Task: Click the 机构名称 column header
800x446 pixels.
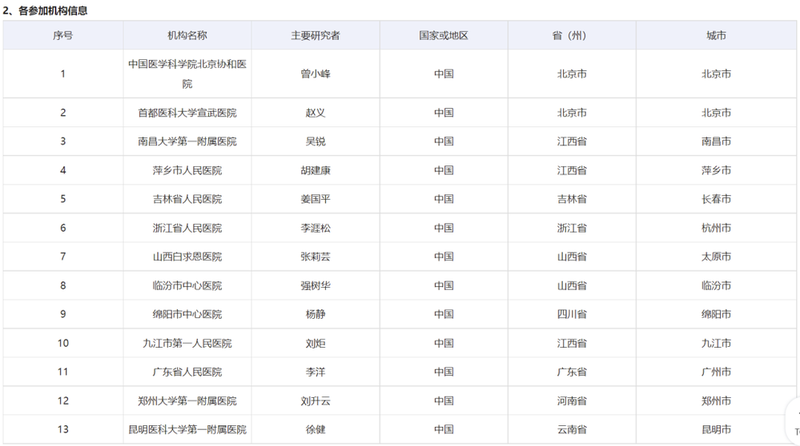Action: click(x=188, y=35)
